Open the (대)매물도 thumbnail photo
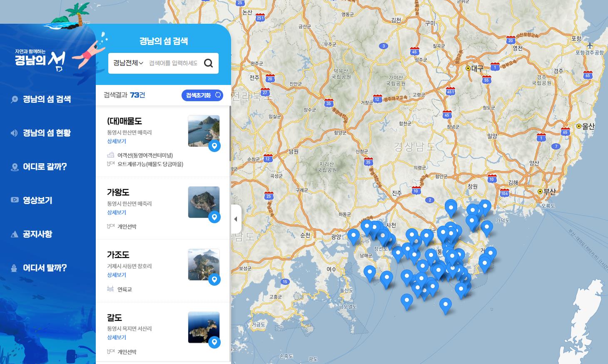The width and height of the screenshot is (608, 364). pyautogui.click(x=204, y=131)
